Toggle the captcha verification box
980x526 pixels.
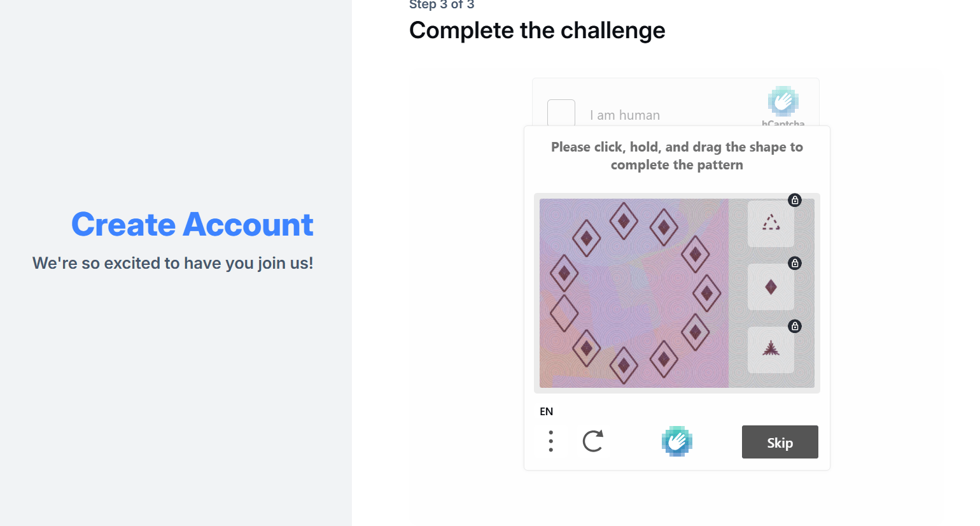pyautogui.click(x=561, y=115)
